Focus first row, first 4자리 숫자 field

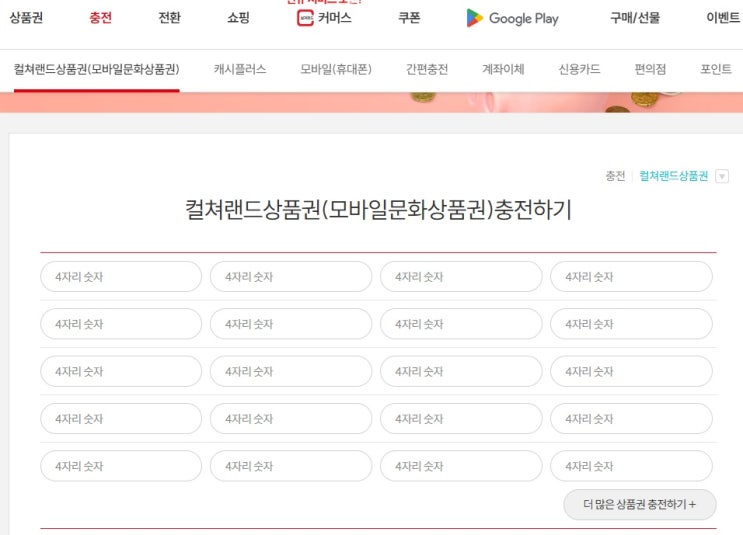[121, 277]
